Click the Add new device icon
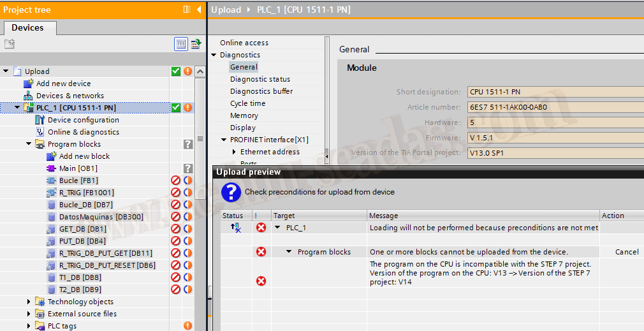The height and width of the screenshot is (331, 644). (29, 84)
